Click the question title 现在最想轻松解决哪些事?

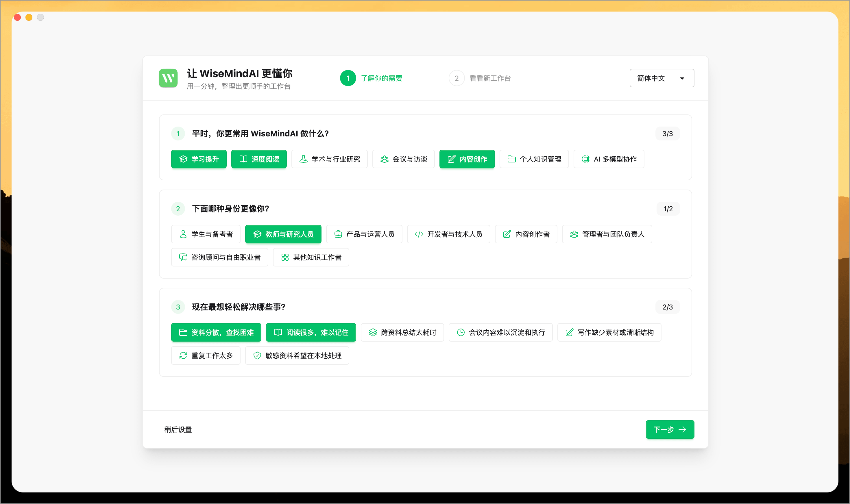[x=239, y=307]
